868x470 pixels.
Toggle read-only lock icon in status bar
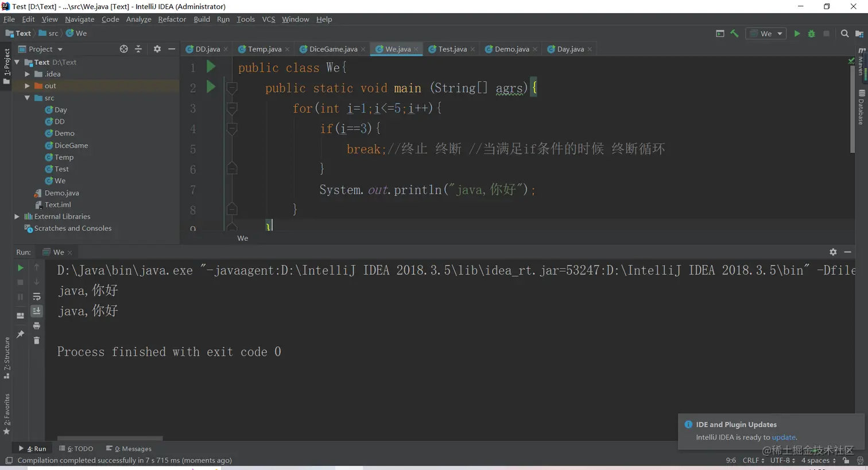[846, 460]
